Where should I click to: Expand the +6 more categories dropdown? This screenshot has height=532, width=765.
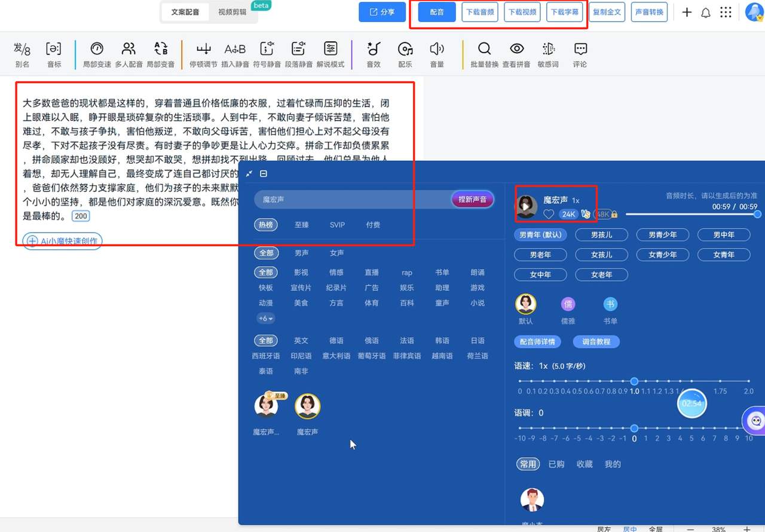pyautogui.click(x=265, y=319)
